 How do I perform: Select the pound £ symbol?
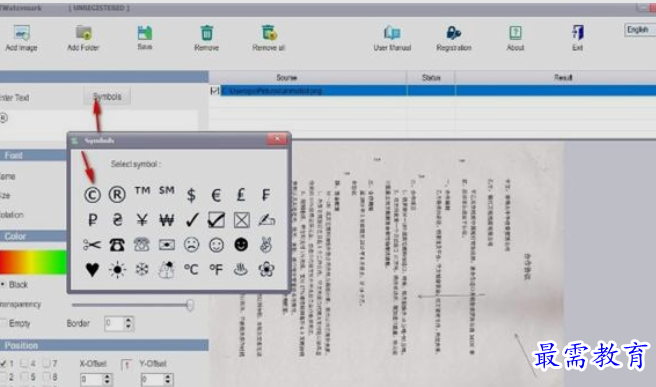click(241, 195)
